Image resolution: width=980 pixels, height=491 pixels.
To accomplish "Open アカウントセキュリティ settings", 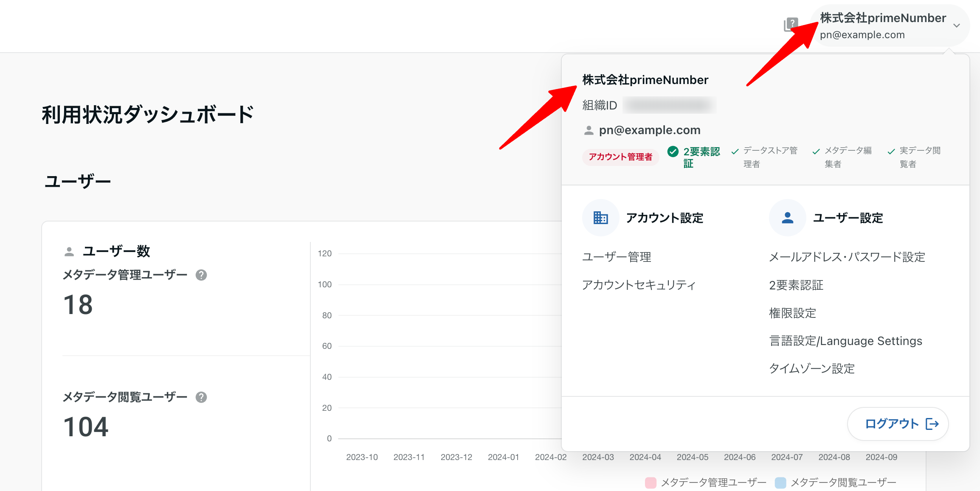I will (x=639, y=285).
